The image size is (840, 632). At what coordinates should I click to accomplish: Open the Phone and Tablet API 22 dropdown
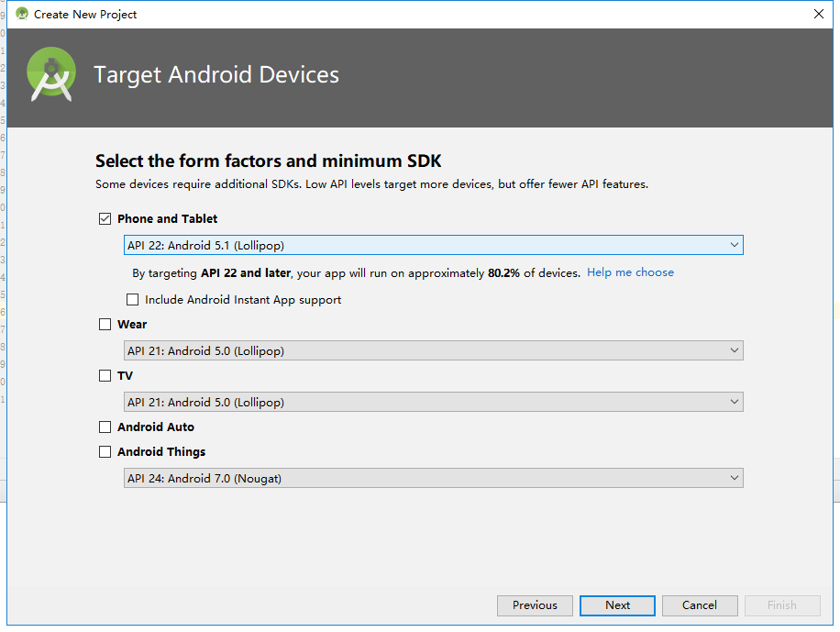(434, 245)
